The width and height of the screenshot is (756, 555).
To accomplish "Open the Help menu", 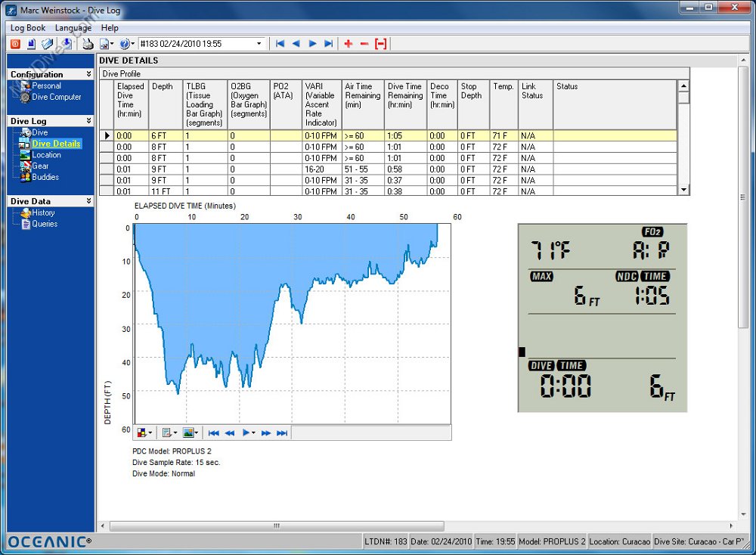I will pyautogui.click(x=110, y=28).
